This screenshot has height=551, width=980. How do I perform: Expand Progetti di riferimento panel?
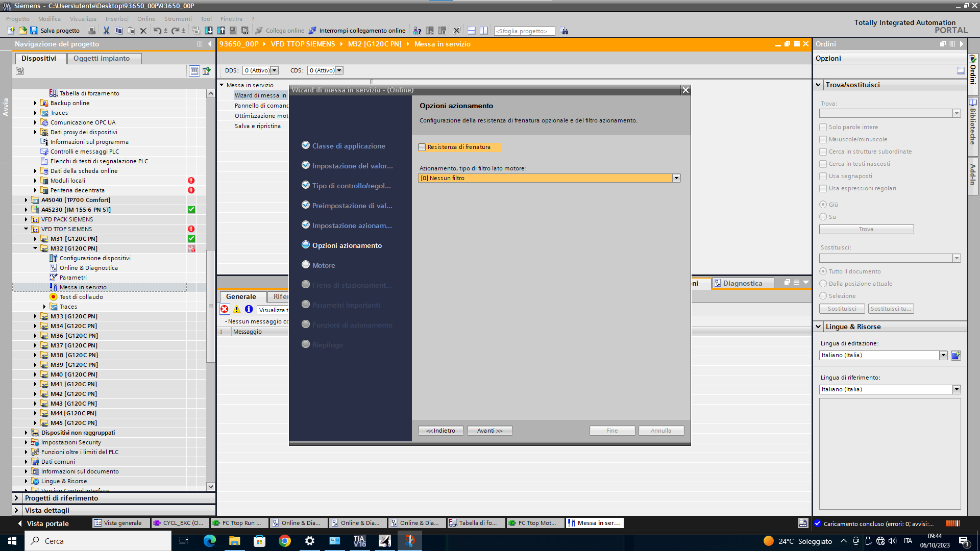point(16,498)
